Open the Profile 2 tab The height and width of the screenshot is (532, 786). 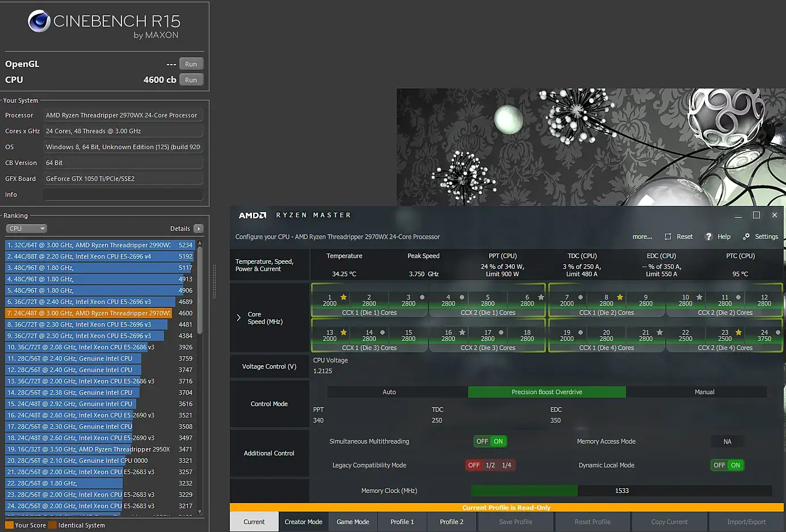coord(452,522)
